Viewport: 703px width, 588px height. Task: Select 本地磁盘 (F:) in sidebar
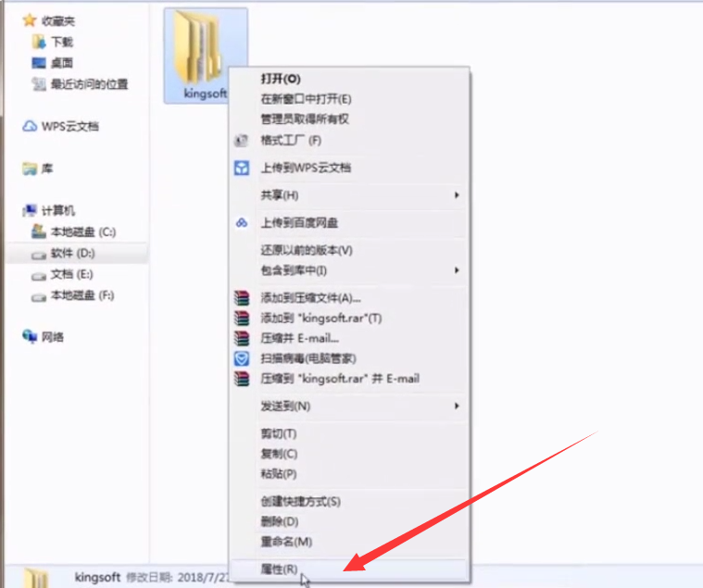click(x=82, y=295)
